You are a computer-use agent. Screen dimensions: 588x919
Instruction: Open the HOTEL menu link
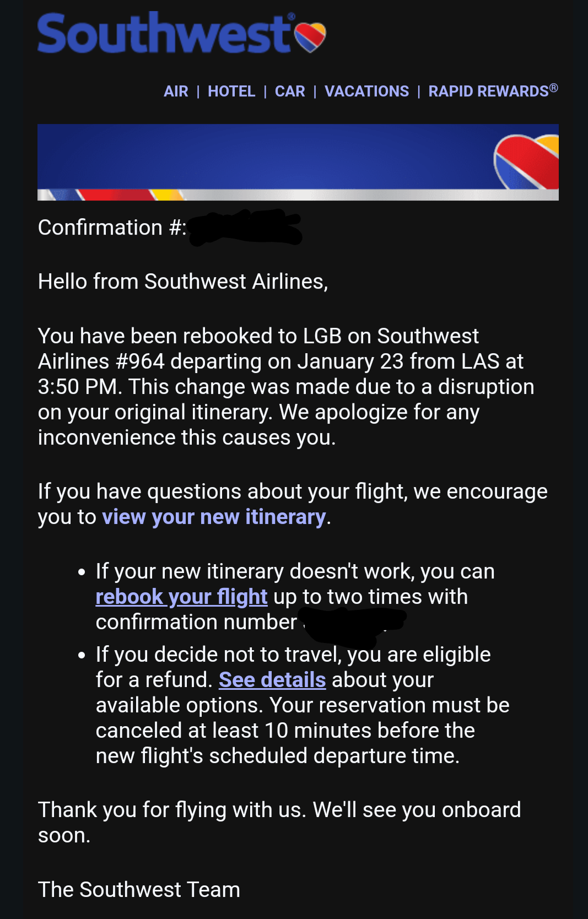coord(231,91)
